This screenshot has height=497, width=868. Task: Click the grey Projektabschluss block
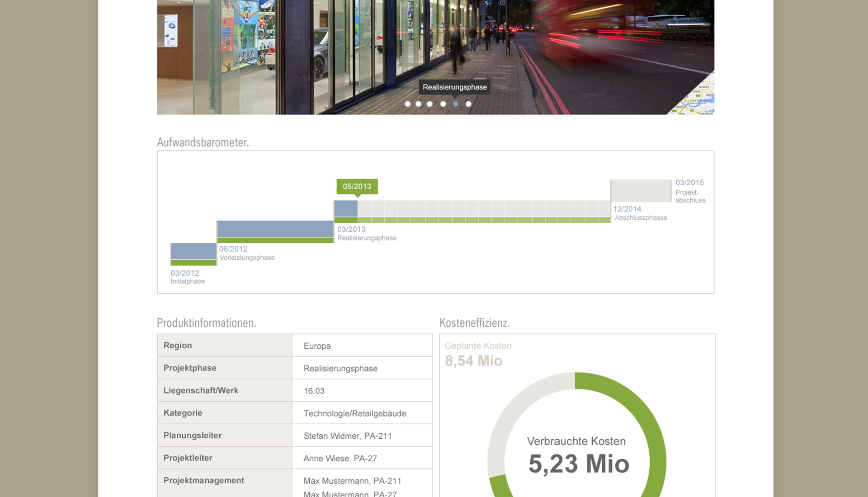click(641, 191)
